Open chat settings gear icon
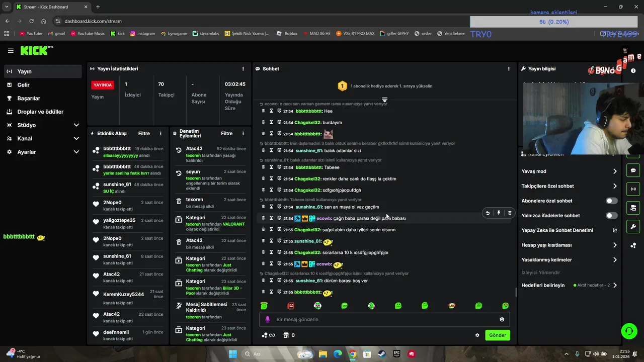The image size is (644, 362). [x=477, y=335]
